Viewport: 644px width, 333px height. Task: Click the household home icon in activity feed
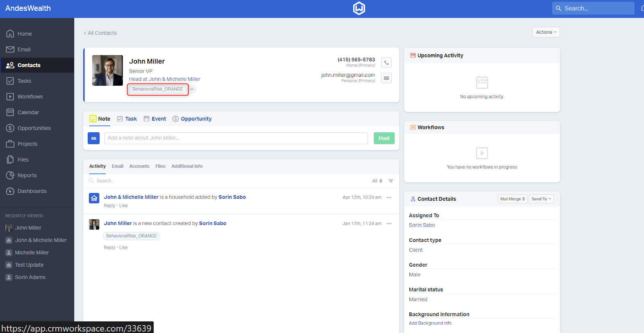[x=94, y=198]
